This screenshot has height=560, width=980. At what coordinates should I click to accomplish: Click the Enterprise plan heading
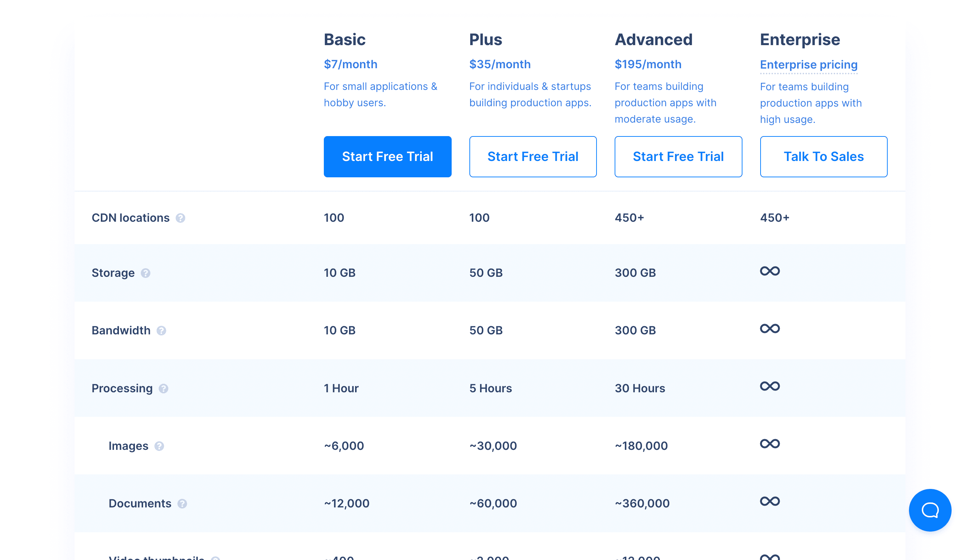(x=800, y=39)
